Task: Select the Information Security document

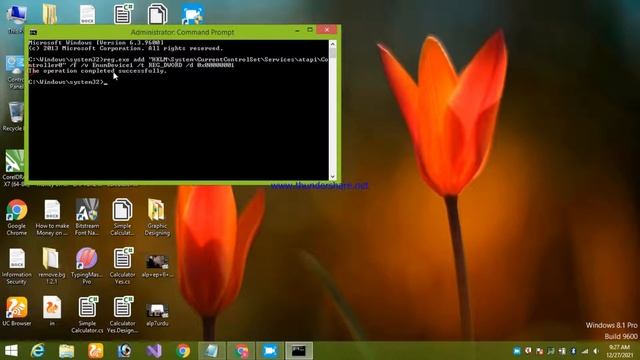Action: pyautogui.click(x=17, y=266)
